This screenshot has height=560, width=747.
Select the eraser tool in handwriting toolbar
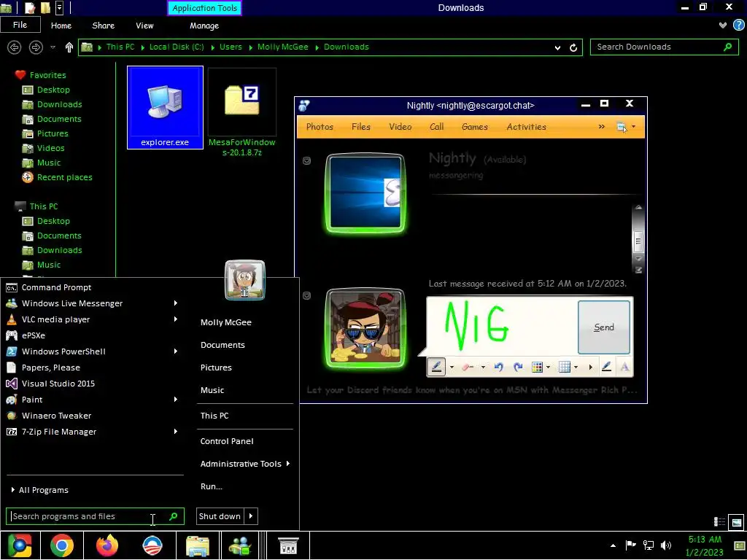468,367
